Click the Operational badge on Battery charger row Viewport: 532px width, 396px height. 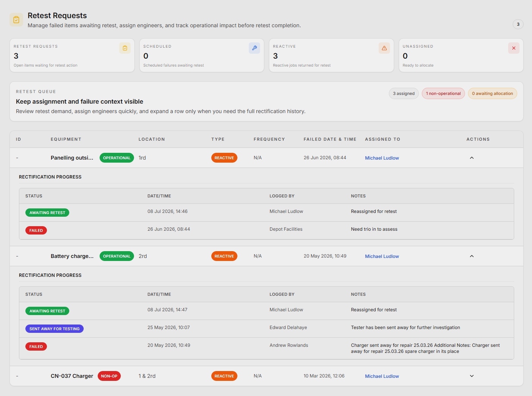tap(117, 256)
